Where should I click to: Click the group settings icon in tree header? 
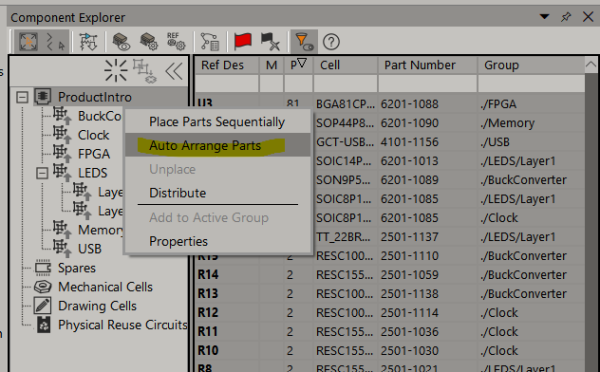click(145, 71)
